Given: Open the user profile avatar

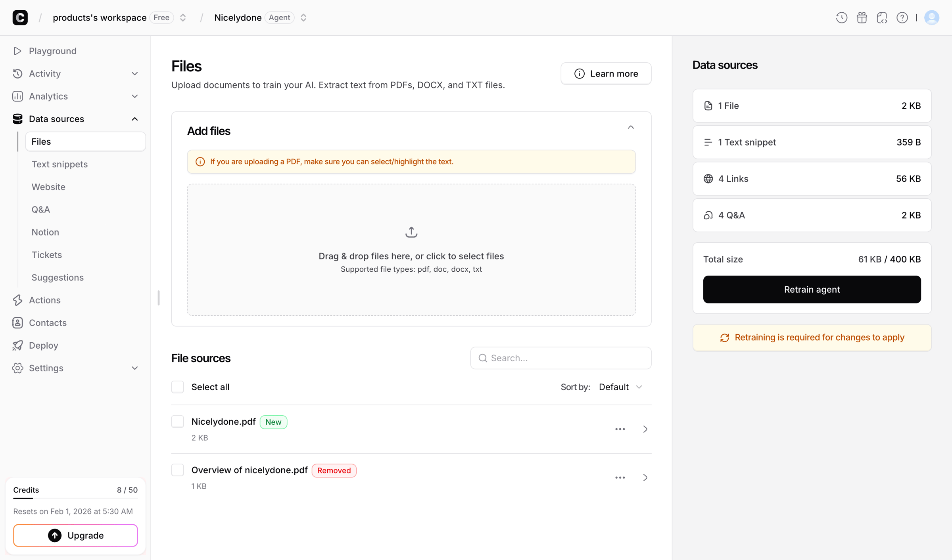Looking at the screenshot, I should coord(931,17).
